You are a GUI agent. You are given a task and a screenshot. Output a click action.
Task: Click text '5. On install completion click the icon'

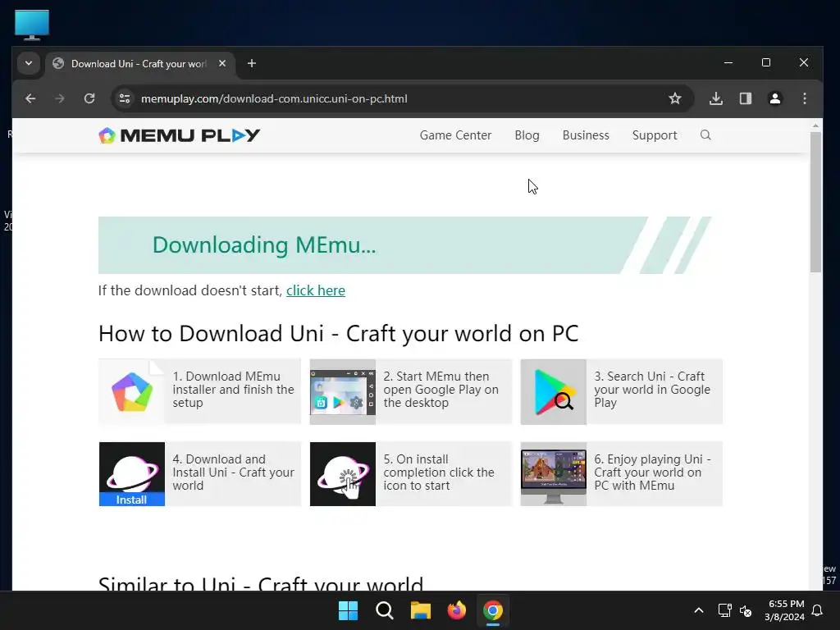coord(439,472)
